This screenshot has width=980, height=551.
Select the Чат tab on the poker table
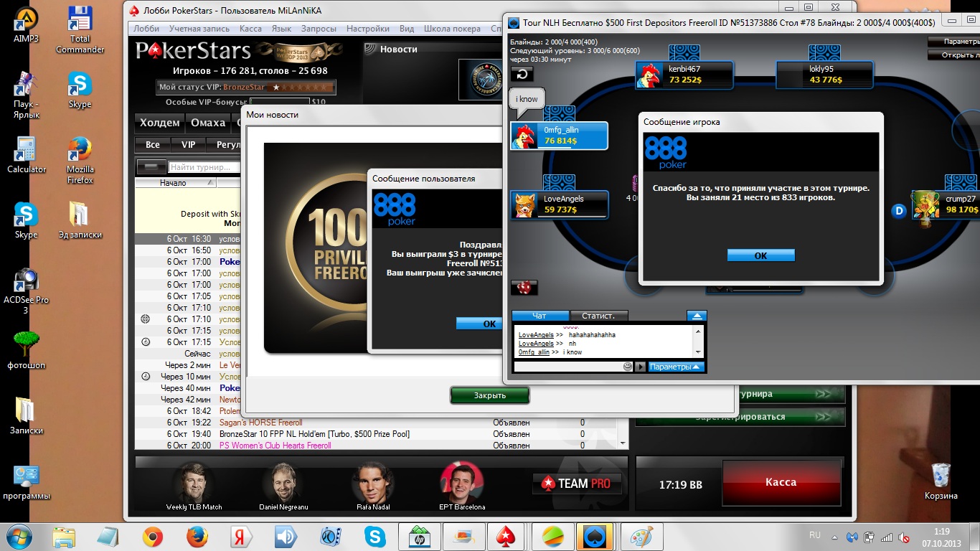click(x=540, y=316)
